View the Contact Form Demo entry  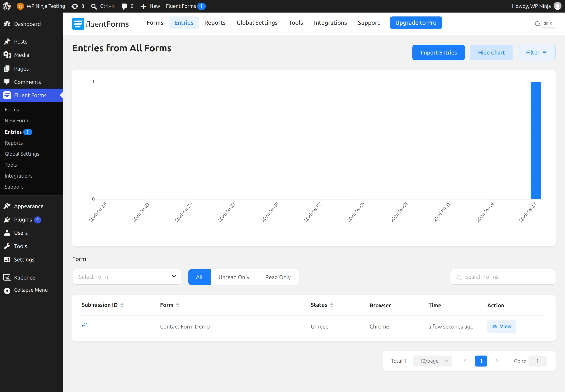[x=502, y=326]
